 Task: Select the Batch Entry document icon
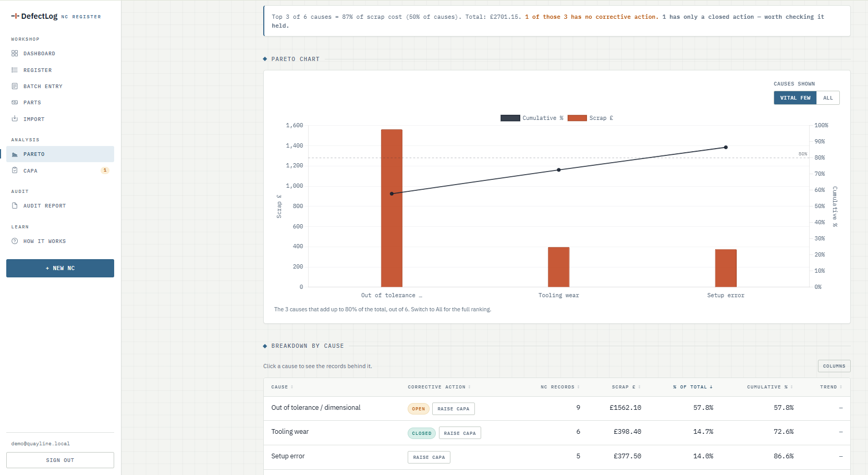15,86
